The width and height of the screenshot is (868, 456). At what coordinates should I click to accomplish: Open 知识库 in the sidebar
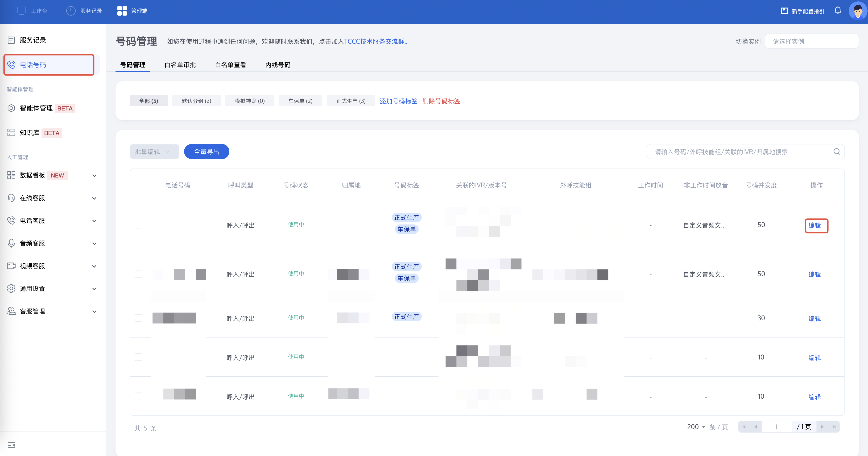coord(30,133)
